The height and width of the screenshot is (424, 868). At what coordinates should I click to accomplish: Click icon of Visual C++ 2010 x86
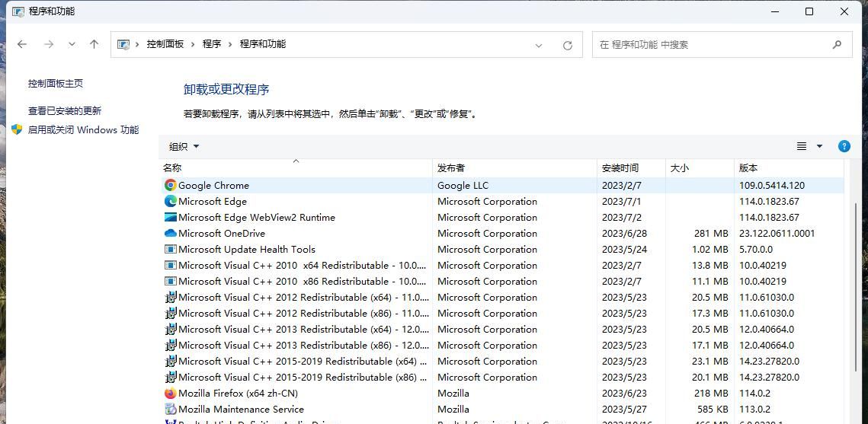click(171, 282)
